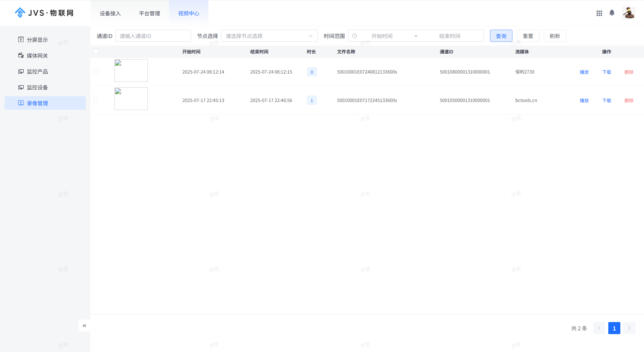Click the clock icon in time range

(x=354, y=36)
